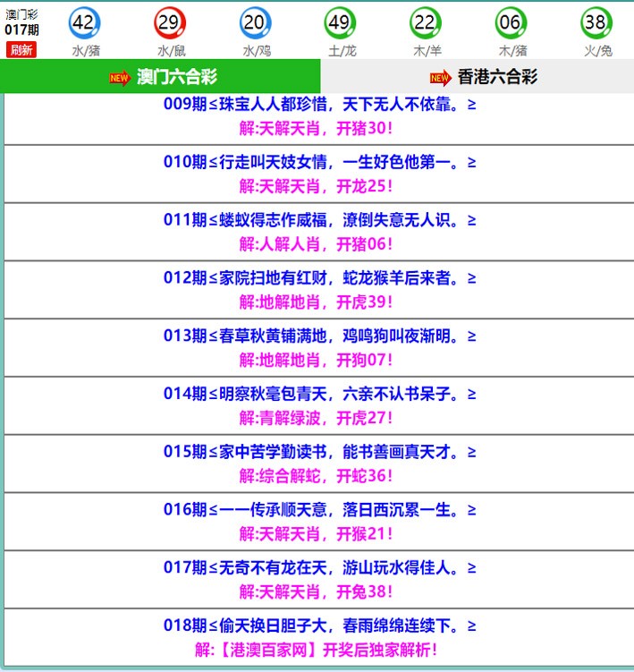Click the NEW badge beside 香港六合彩
The height and width of the screenshot is (672, 634).
click(x=440, y=78)
